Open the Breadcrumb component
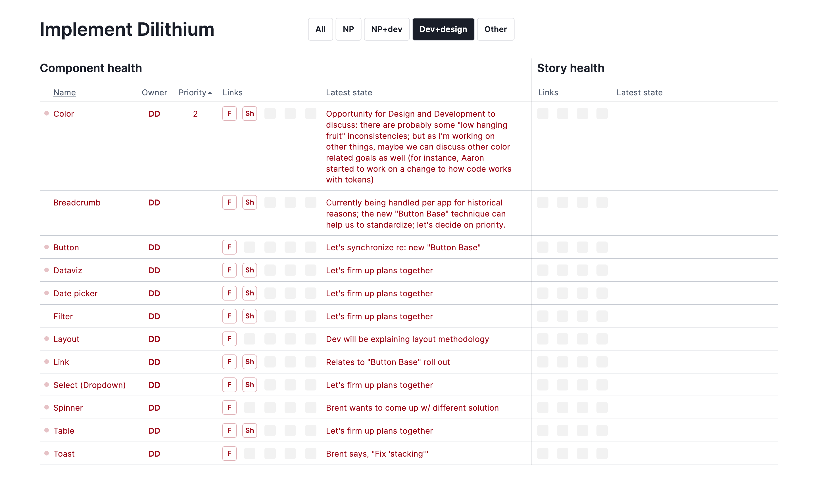818x504 pixels. click(x=77, y=203)
